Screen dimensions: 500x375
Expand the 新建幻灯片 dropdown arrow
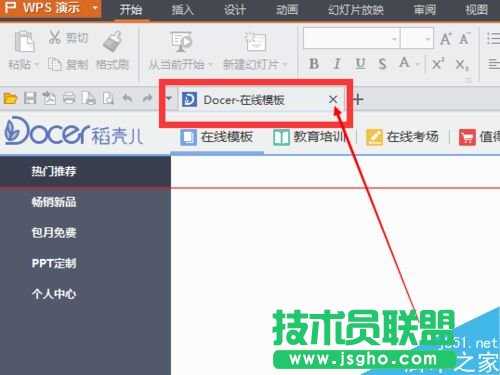285,64
